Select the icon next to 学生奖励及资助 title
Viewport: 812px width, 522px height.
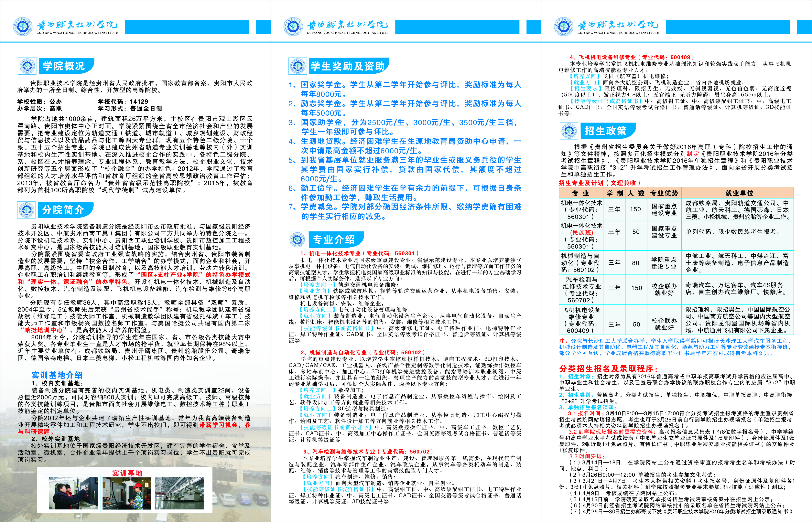(x=297, y=66)
